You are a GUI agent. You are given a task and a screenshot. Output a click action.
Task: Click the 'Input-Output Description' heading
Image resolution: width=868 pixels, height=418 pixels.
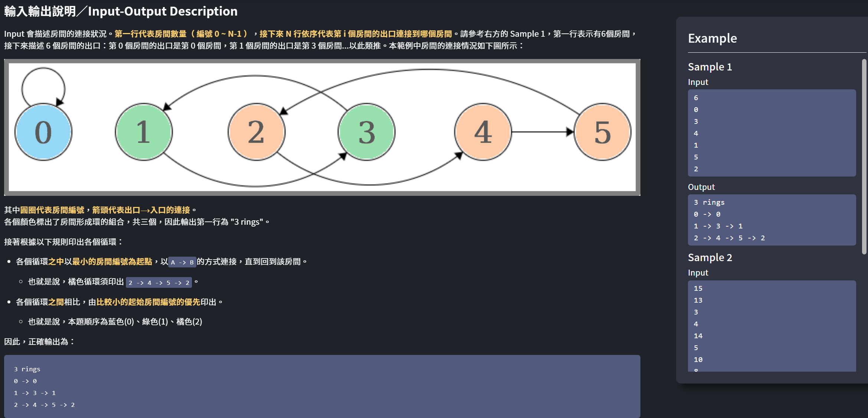pyautogui.click(x=163, y=11)
